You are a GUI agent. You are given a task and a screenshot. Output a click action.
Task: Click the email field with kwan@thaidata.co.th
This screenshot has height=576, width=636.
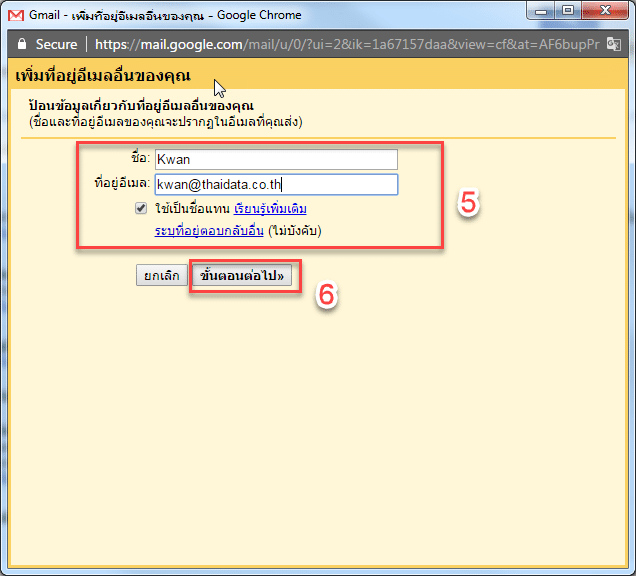pyautogui.click(x=276, y=185)
